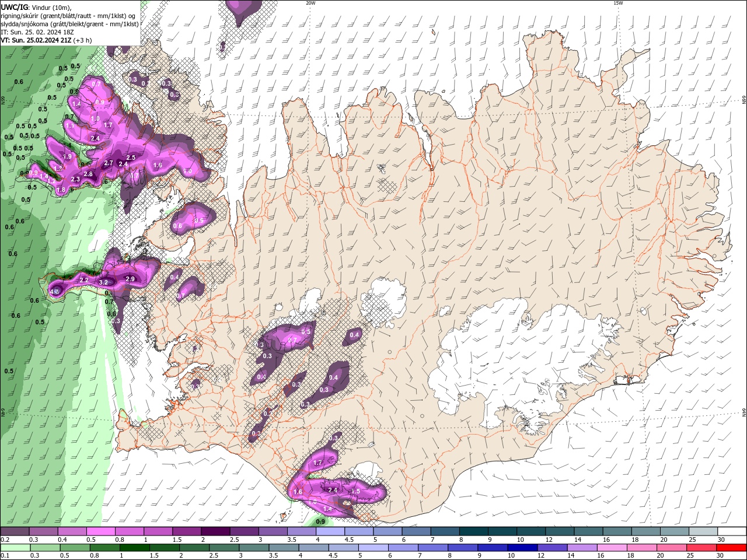Image resolution: width=747 pixels, height=560 pixels.
Task: Click the 30 label on the purple snow scale
Action: click(x=721, y=540)
